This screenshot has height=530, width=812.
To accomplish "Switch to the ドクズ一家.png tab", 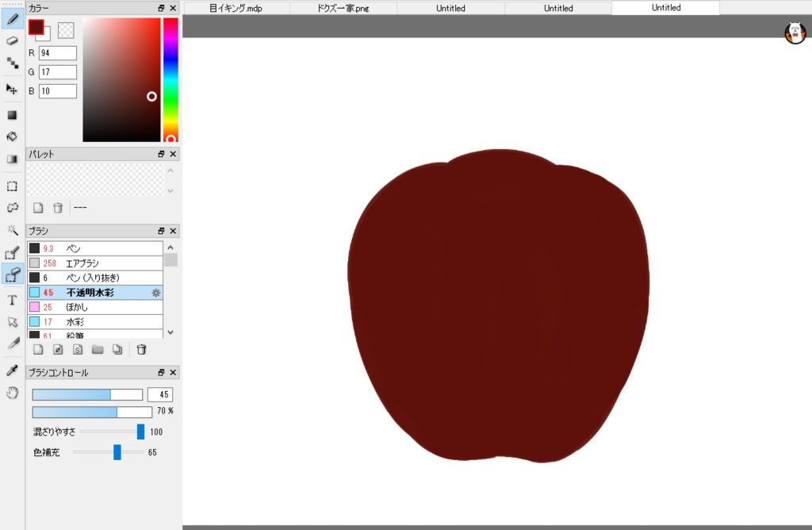I will coord(343,8).
